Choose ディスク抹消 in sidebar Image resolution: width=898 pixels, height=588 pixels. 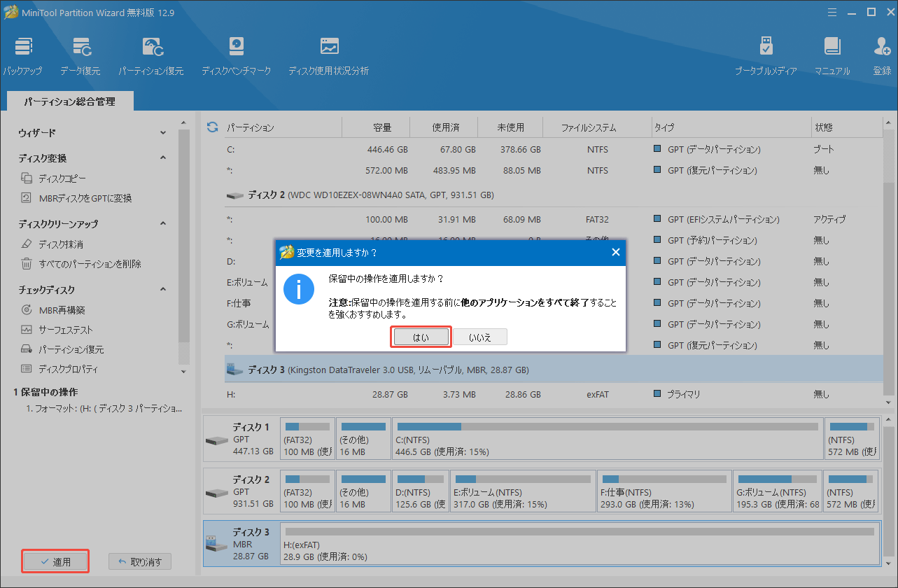pyautogui.click(x=52, y=244)
